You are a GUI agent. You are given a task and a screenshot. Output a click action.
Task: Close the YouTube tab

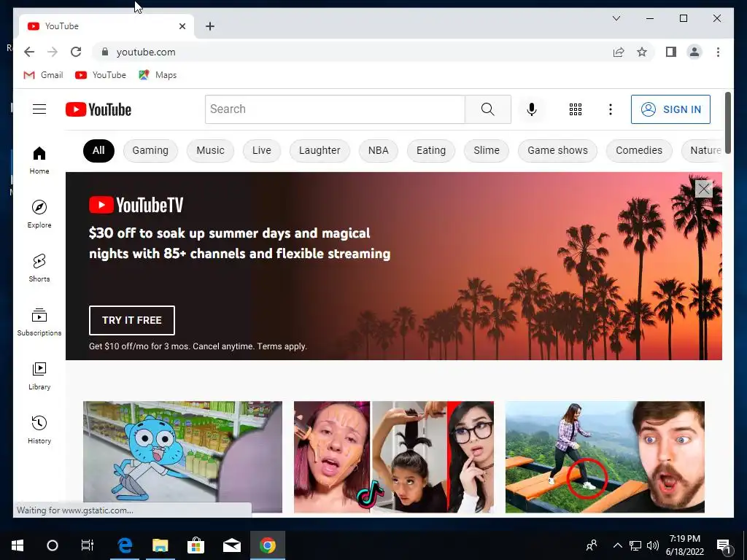[182, 26]
